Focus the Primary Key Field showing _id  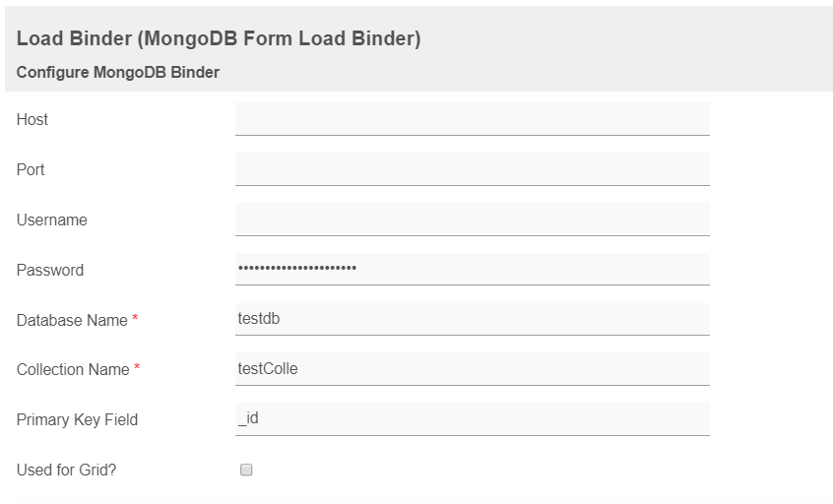click(x=472, y=419)
